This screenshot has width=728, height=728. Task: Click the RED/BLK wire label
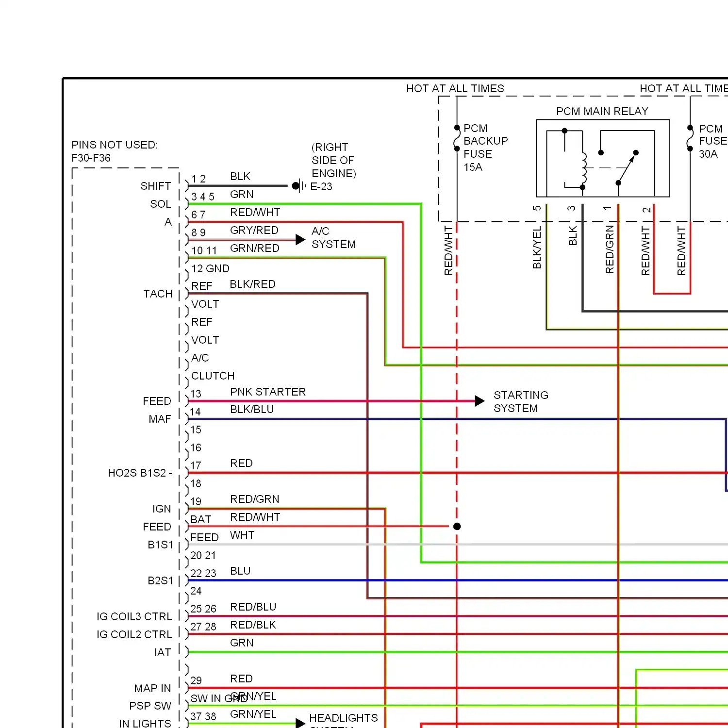253,625
